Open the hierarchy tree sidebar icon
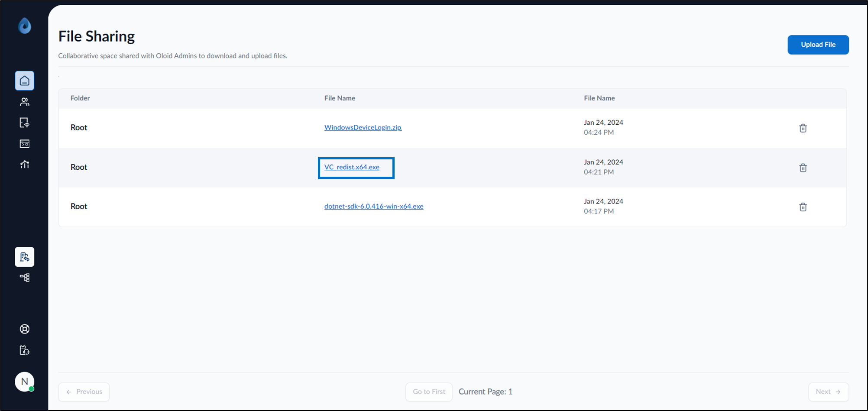Image resolution: width=868 pixels, height=411 pixels. pos(25,278)
